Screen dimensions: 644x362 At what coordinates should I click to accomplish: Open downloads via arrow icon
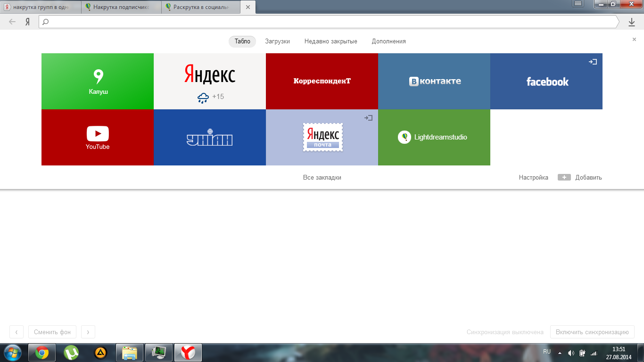(x=632, y=22)
